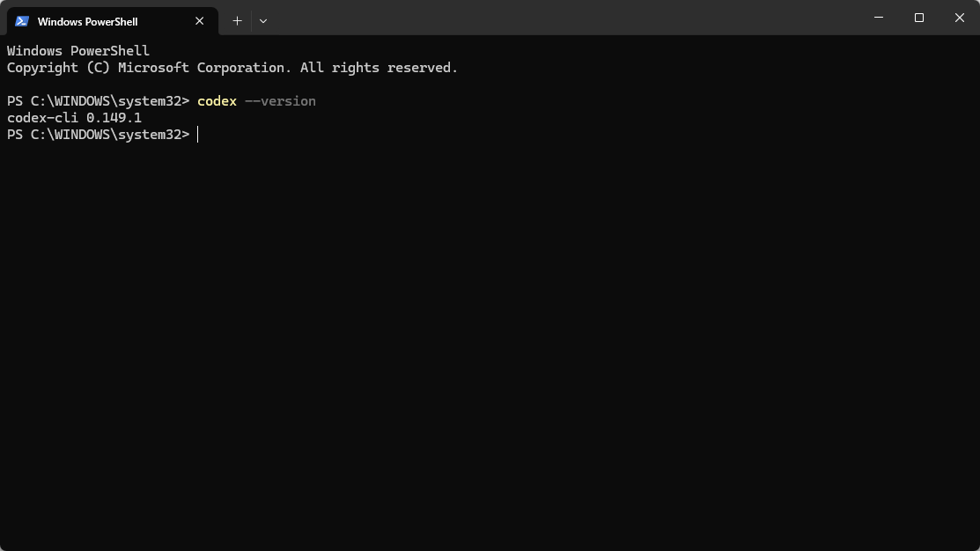The width and height of the screenshot is (980, 551).
Task: Click the empty title bar area beside the chevron
Action: point(563,18)
